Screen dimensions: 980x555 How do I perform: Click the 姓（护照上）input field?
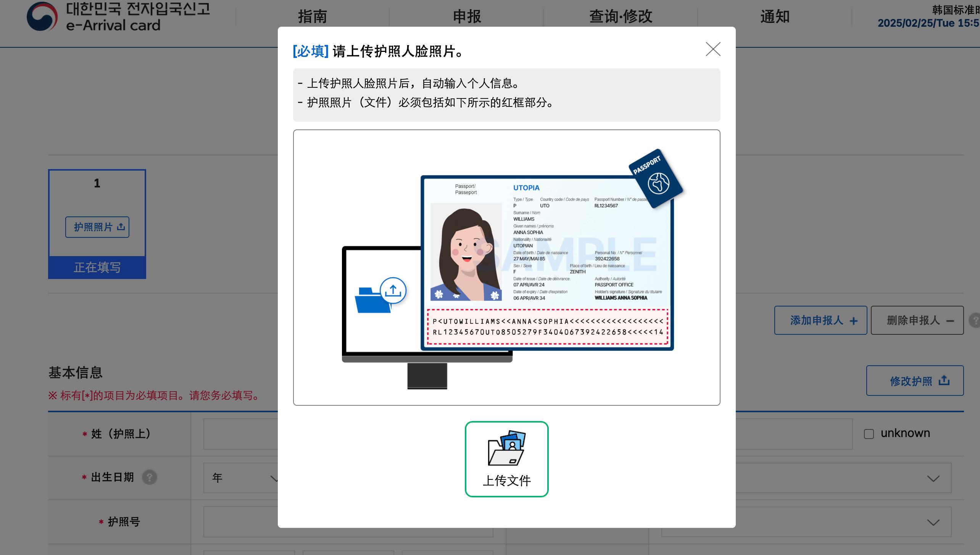pyautogui.click(x=240, y=434)
